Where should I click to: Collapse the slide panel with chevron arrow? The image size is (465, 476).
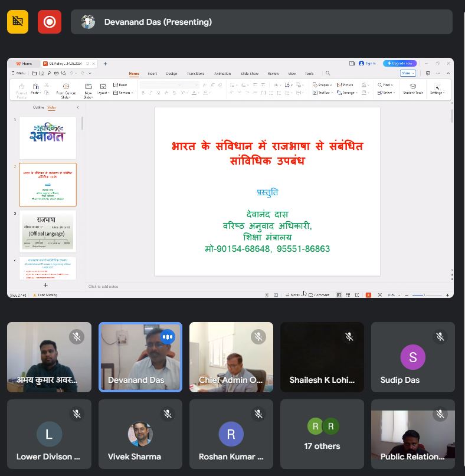click(x=78, y=107)
